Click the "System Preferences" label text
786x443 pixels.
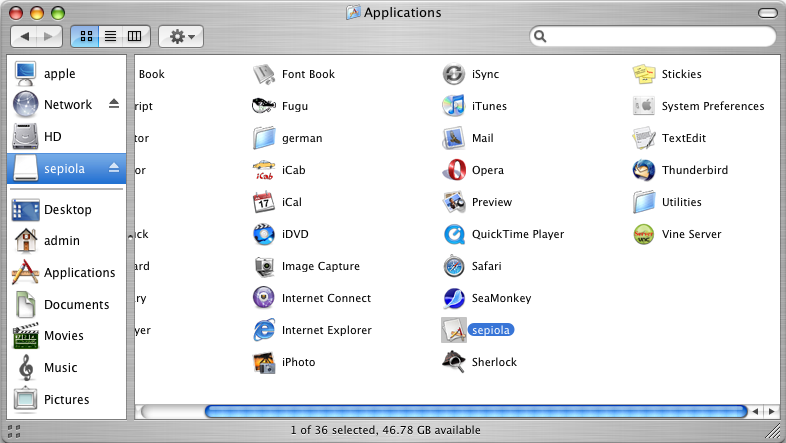pyautogui.click(x=713, y=106)
